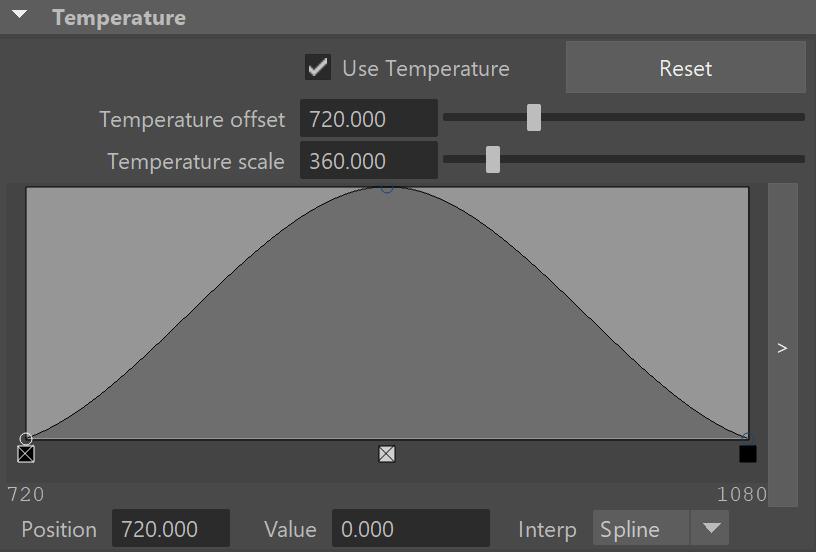Select the black ramp key at 1080
816x552 pixels.
tap(748, 454)
